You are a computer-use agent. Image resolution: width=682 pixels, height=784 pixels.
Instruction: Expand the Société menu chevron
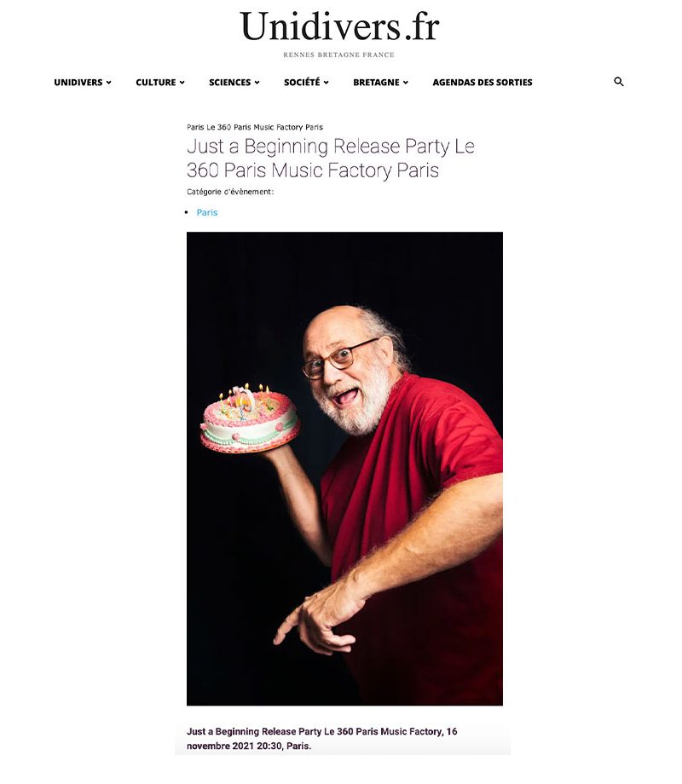327,83
